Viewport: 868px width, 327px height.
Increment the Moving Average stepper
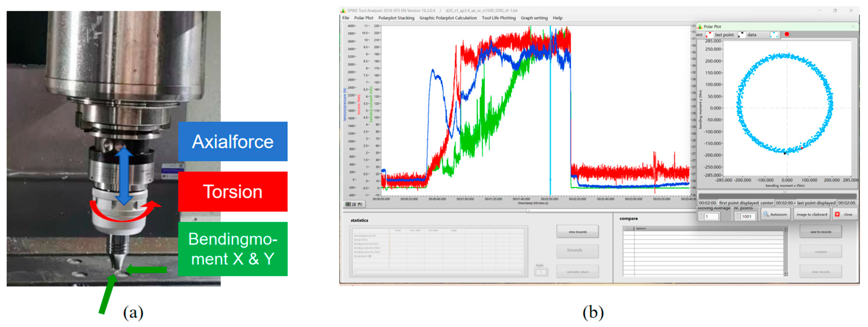click(702, 214)
